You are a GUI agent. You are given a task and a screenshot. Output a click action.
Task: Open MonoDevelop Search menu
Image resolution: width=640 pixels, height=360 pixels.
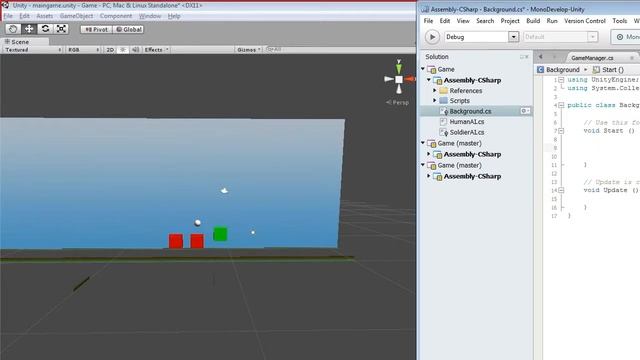485,21
